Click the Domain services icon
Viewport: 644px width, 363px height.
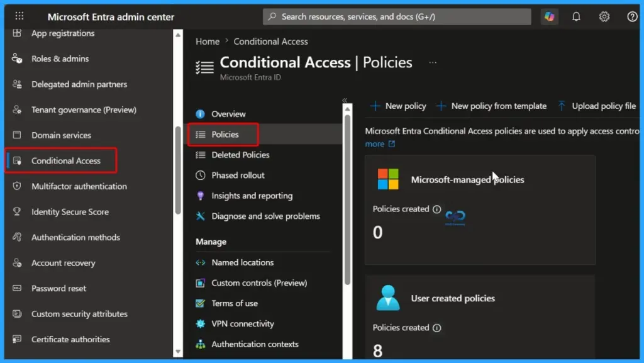[x=17, y=135]
